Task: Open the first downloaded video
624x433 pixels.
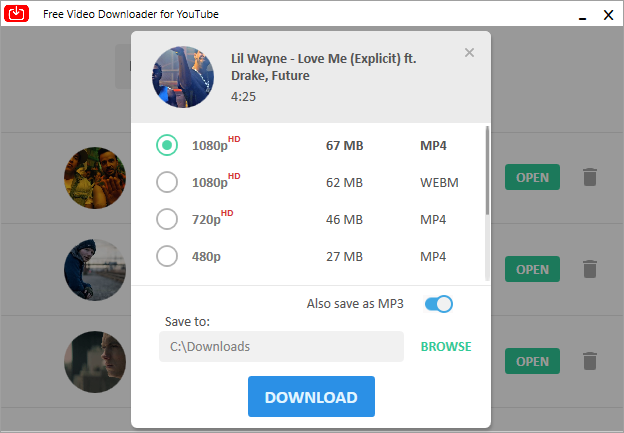Action: [x=532, y=177]
